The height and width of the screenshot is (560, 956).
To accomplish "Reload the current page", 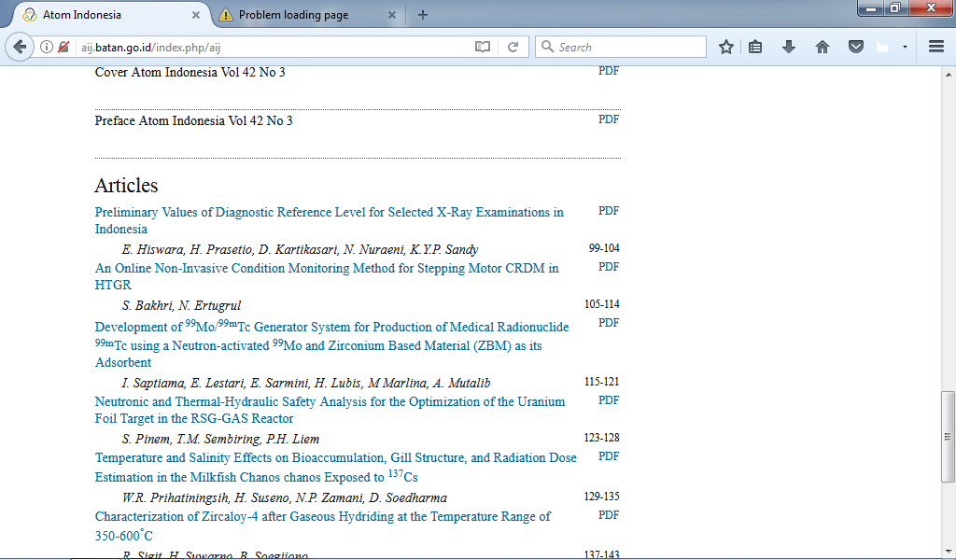I will [x=513, y=47].
